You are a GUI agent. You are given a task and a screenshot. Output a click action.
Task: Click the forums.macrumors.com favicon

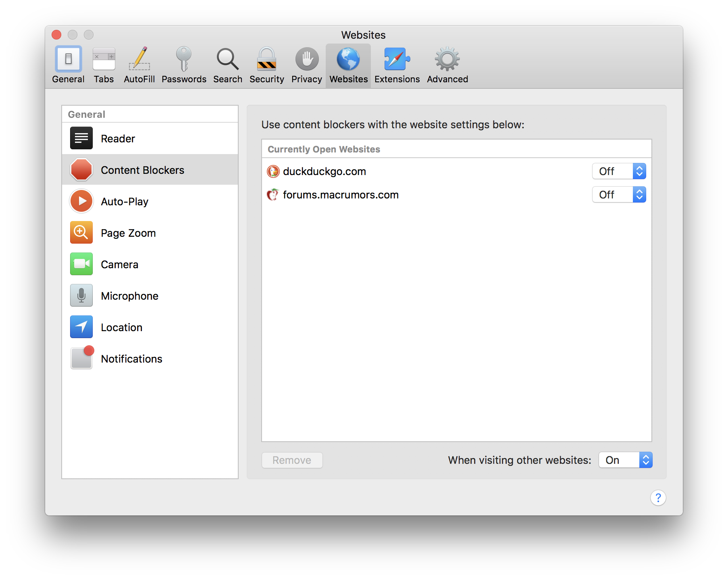coord(273,195)
